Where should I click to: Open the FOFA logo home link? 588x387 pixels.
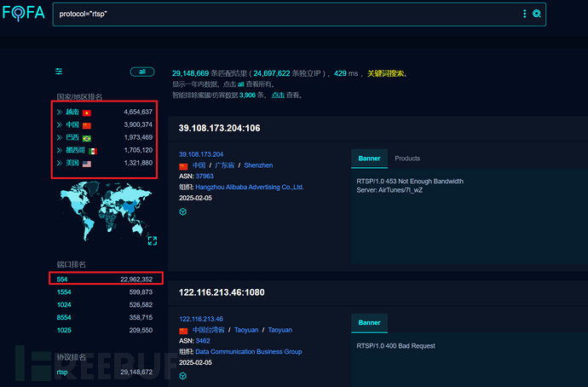pyautogui.click(x=24, y=13)
